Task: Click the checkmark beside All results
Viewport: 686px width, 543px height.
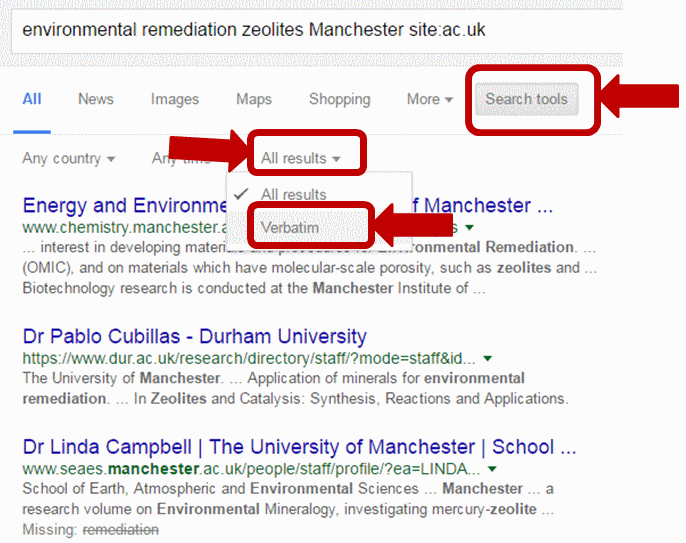Action: click(x=241, y=194)
